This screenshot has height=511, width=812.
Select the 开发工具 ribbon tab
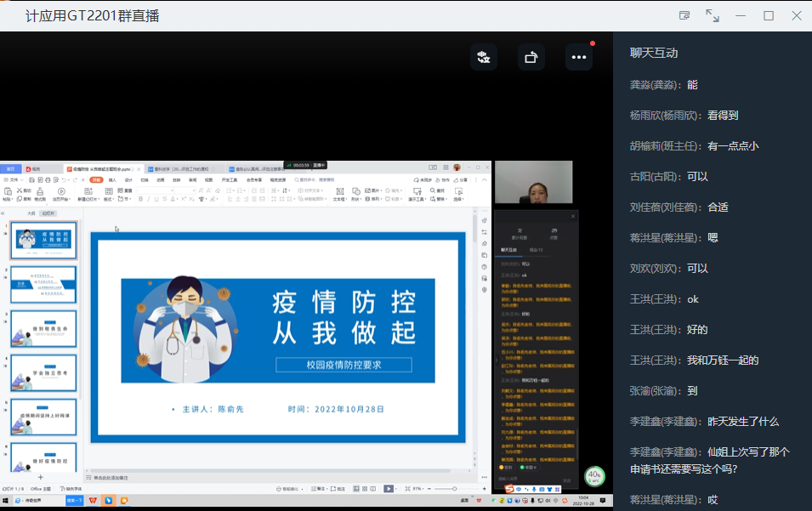[x=230, y=180]
